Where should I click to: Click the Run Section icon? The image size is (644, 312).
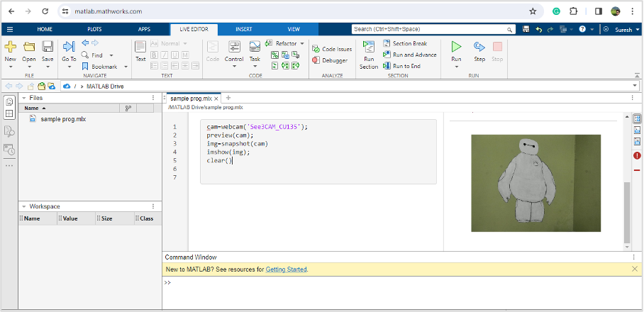pos(368,46)
